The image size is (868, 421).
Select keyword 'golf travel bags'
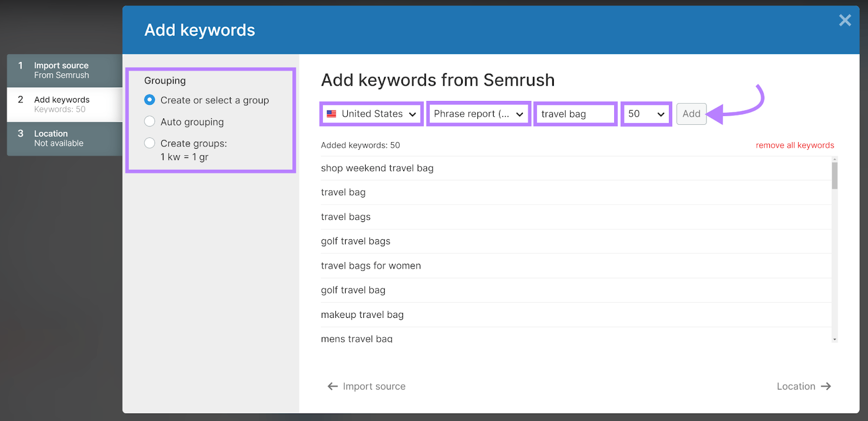(x=576, y=241)
